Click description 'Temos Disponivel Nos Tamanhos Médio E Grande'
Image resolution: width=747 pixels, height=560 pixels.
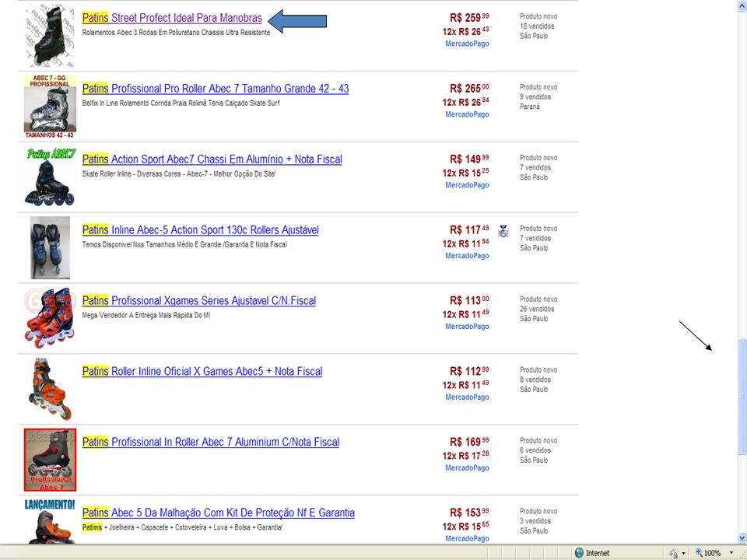point(184,245)
